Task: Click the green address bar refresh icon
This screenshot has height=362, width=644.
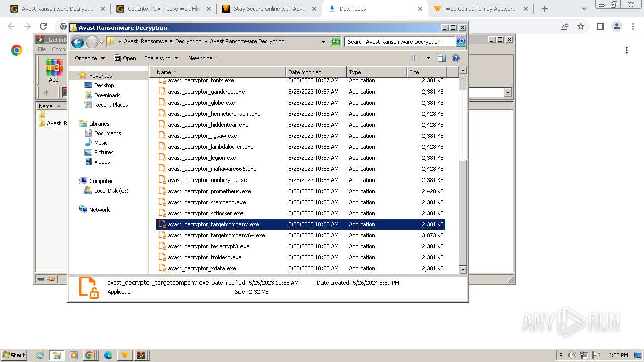Action: click(x=336, y=42)
